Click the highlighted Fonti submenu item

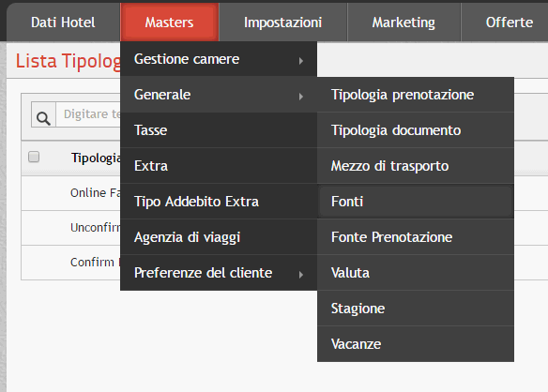coord(416,202)
